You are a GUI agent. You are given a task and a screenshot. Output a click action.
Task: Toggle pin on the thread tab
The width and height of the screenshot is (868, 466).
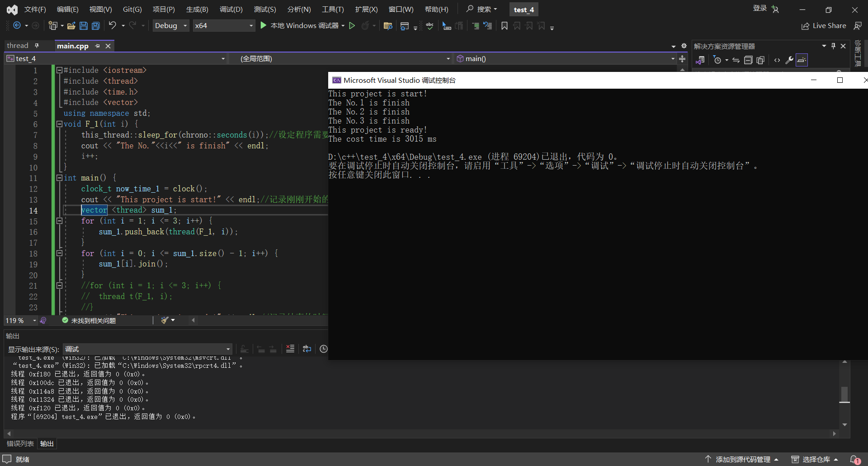(x=37, y=45)
